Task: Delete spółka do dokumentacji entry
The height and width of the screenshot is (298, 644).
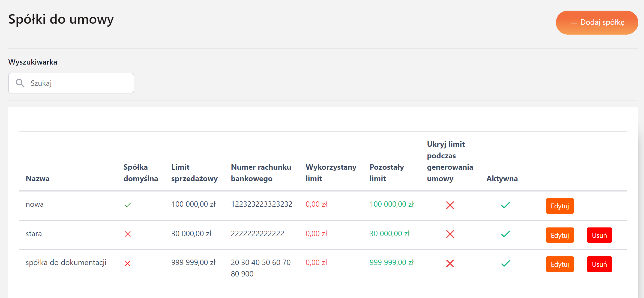Action: pos(599,264)
